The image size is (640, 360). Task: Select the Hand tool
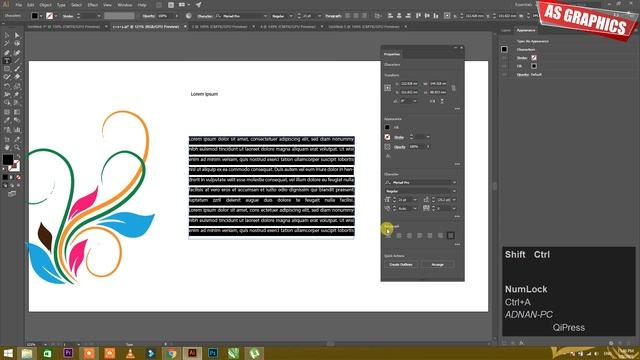(7, 147)
